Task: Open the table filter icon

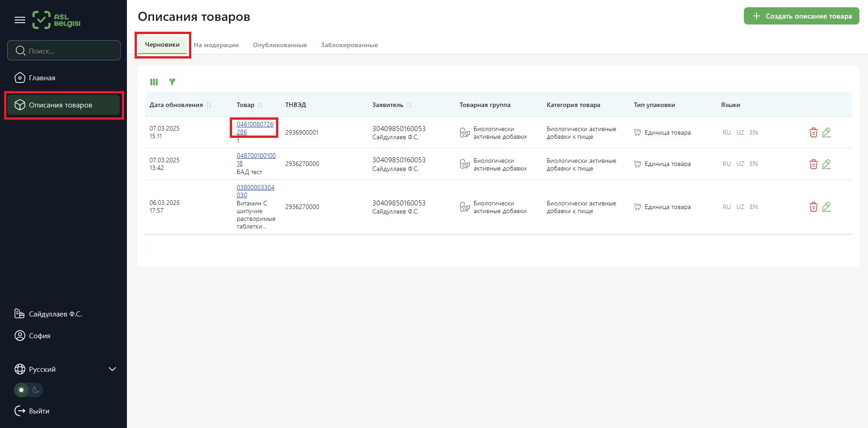Action: coord(172,82)
